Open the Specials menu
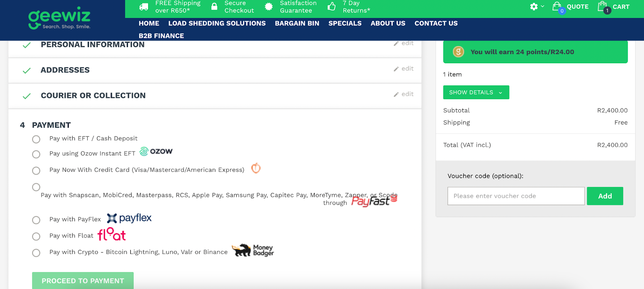 (x=345, y=23)
